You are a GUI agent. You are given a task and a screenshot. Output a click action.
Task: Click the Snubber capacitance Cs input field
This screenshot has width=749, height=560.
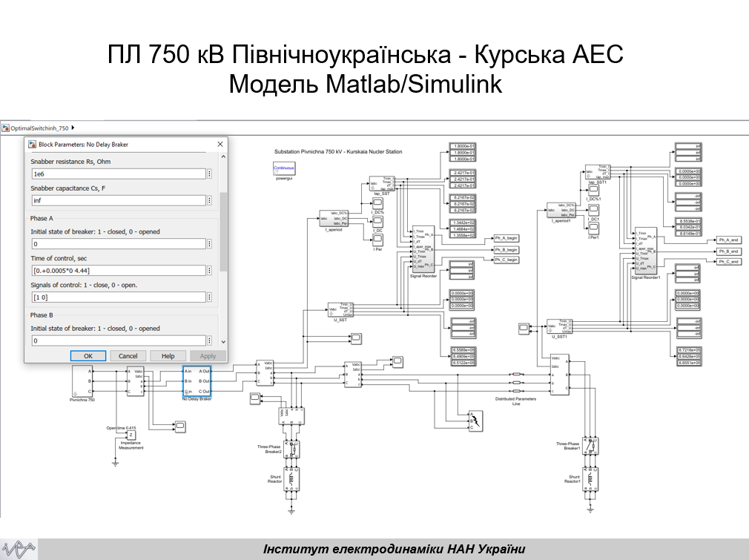pos(119,201)
